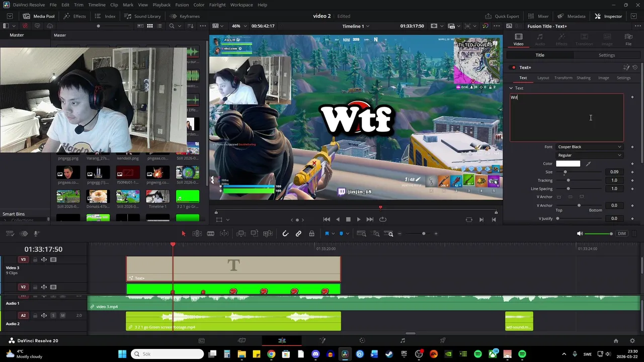Open the Playback menu
Screen dimensions: 644x362
coord(162,5)
